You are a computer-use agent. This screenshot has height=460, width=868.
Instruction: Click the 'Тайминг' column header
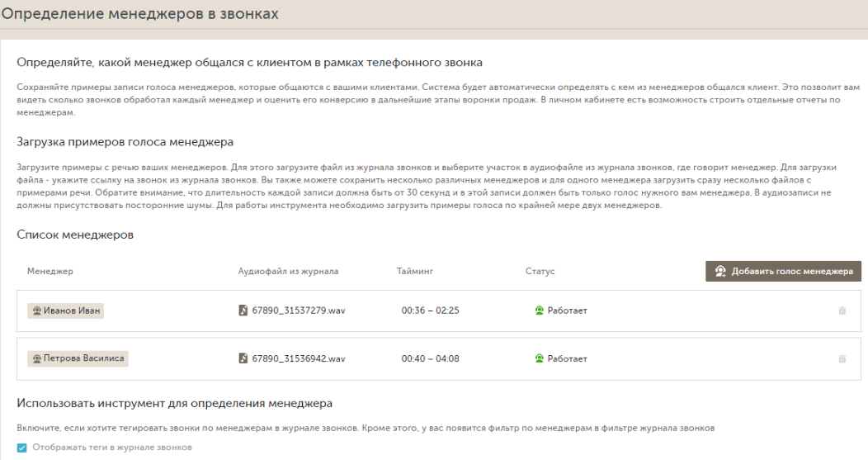point(415,271)
